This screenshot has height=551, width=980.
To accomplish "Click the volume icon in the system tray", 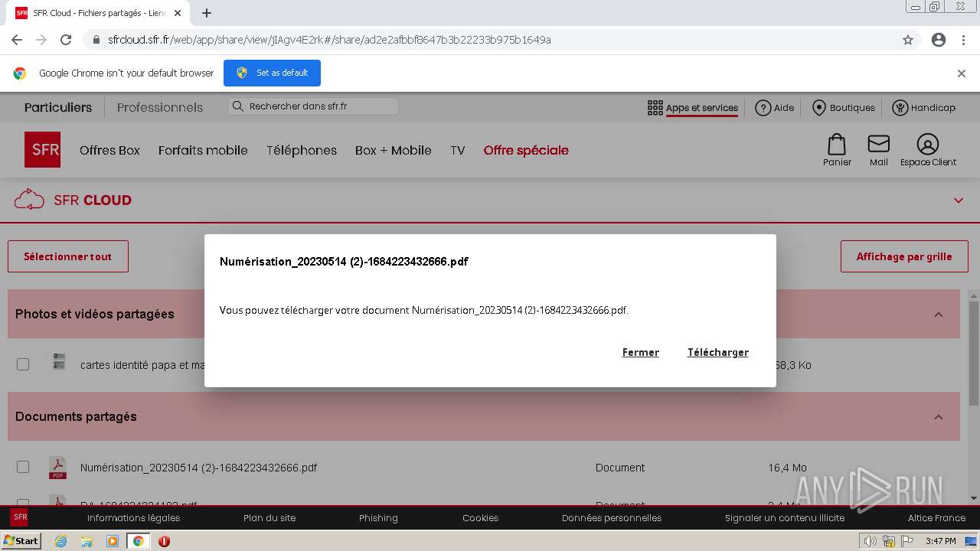I will (870, 541).
